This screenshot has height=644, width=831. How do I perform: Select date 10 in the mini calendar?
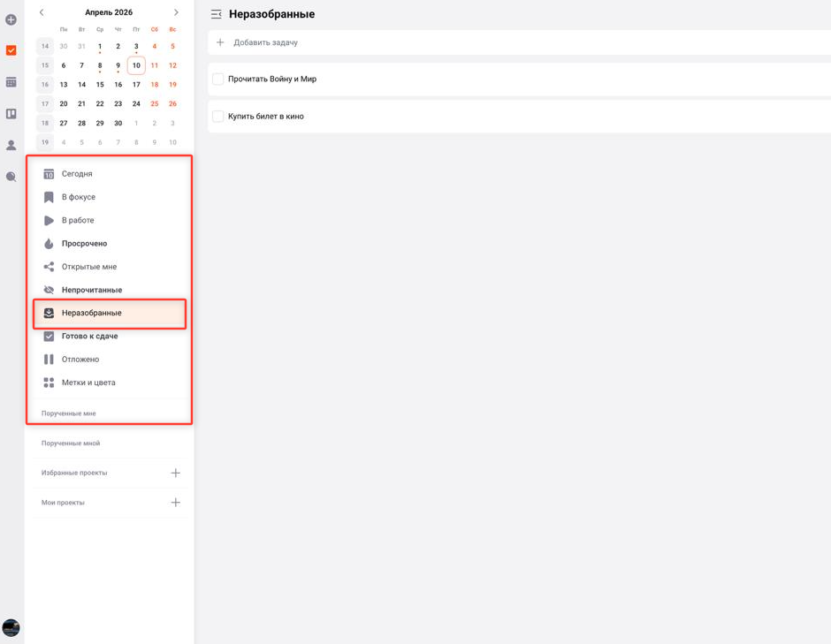136,65
